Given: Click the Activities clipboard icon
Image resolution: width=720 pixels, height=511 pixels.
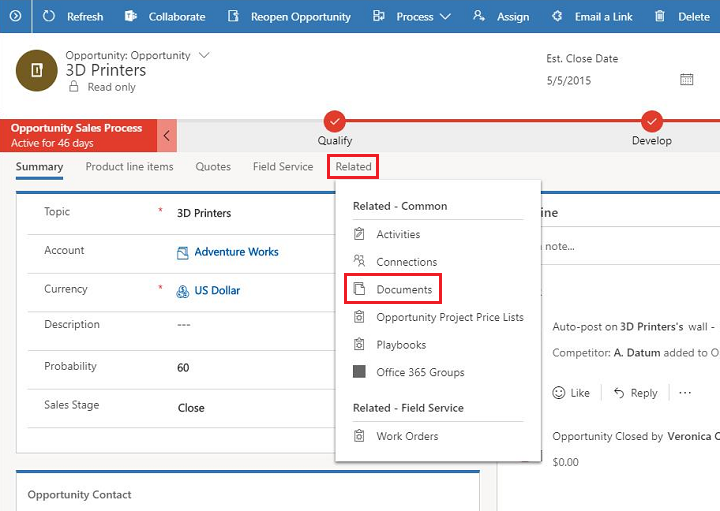Looking at the screenshot, I should point(359,234).
